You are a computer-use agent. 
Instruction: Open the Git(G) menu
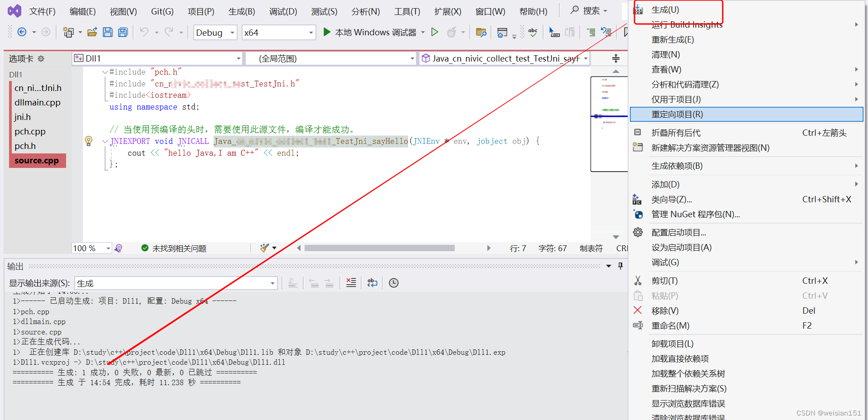tap(162, 11)
